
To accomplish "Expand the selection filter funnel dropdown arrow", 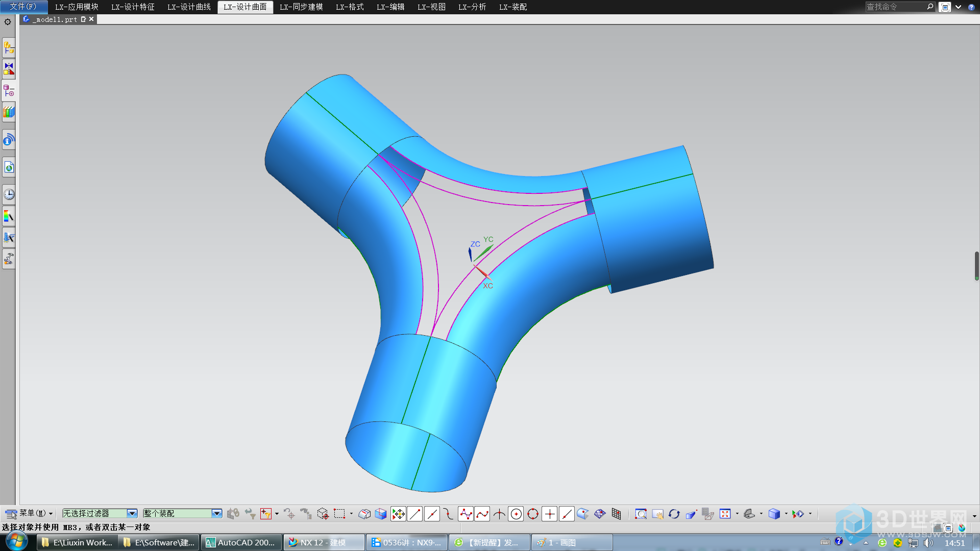I will (x=277, y=514).
